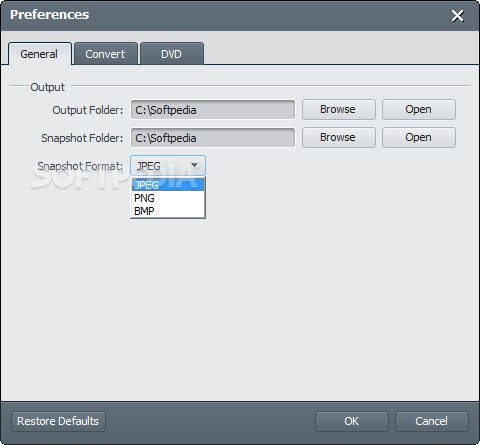Switch to the General tab
The width and height of the screenshot is (480, 445).
40,54
